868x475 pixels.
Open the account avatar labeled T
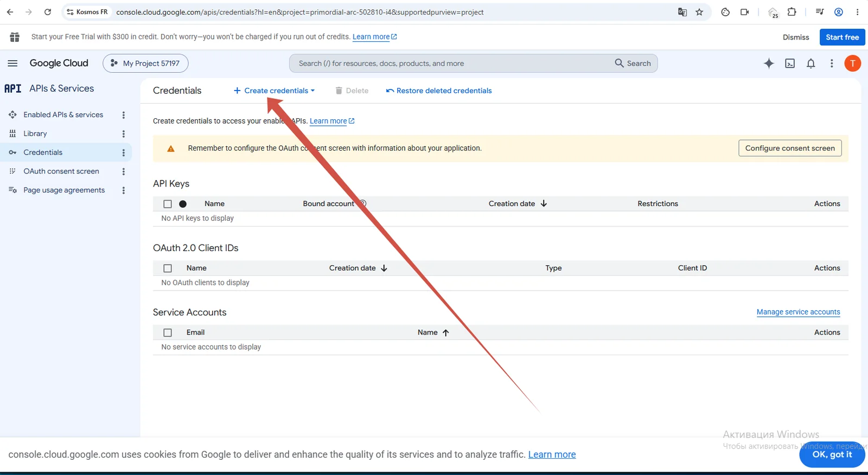pyautogui.click(x=852, y=63)
